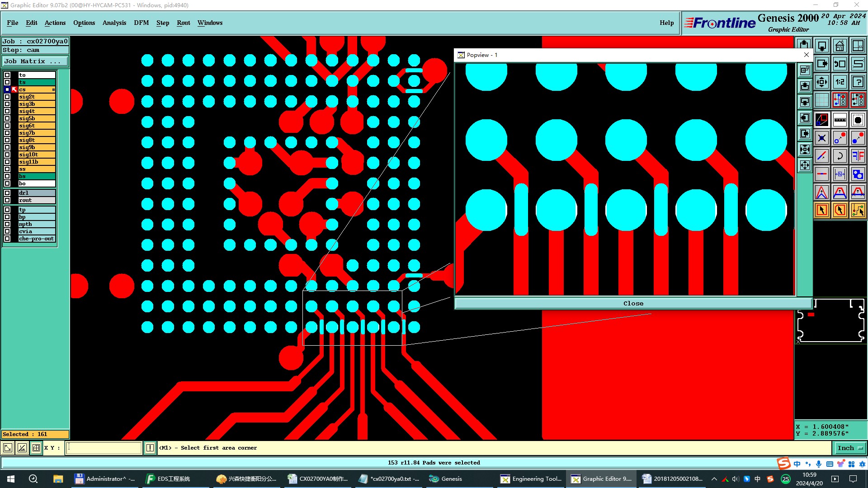Click the X Y coordinate input field
868x488 pixels.
pyautogui.click(x=104, y=448)
